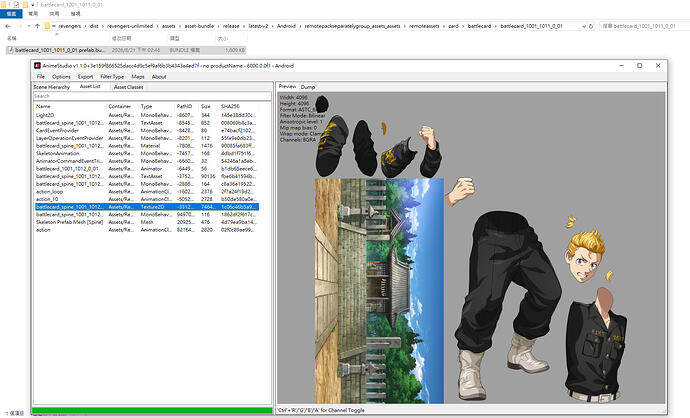Open the Export menu in AnimeStudio

[x=85, y=77]
